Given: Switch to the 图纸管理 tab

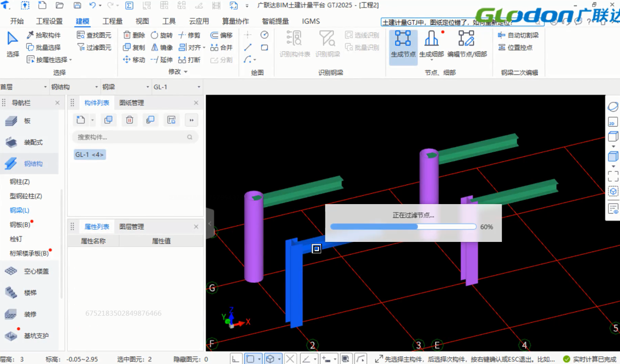Looking at the screenshot, I should click(x=132, y=103).
